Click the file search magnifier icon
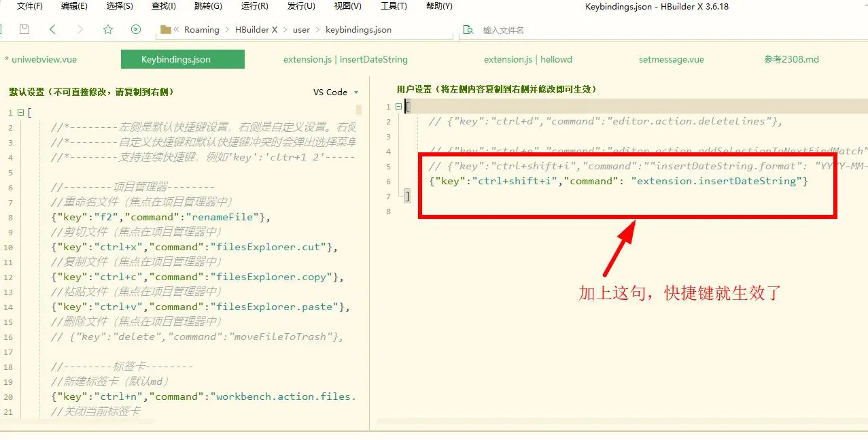 [x=468, y=30]
